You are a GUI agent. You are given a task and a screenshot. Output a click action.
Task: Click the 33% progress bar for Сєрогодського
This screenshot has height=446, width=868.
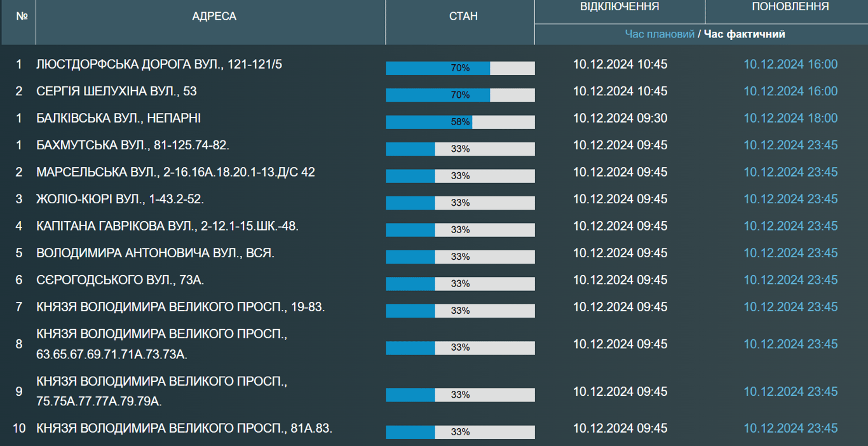coord(460,284)
